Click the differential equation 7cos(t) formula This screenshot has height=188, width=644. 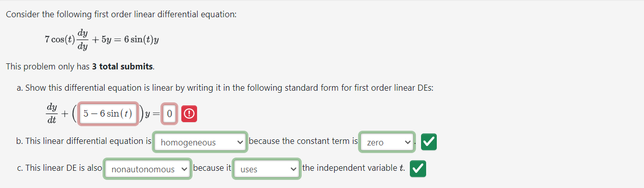(102, 39)
